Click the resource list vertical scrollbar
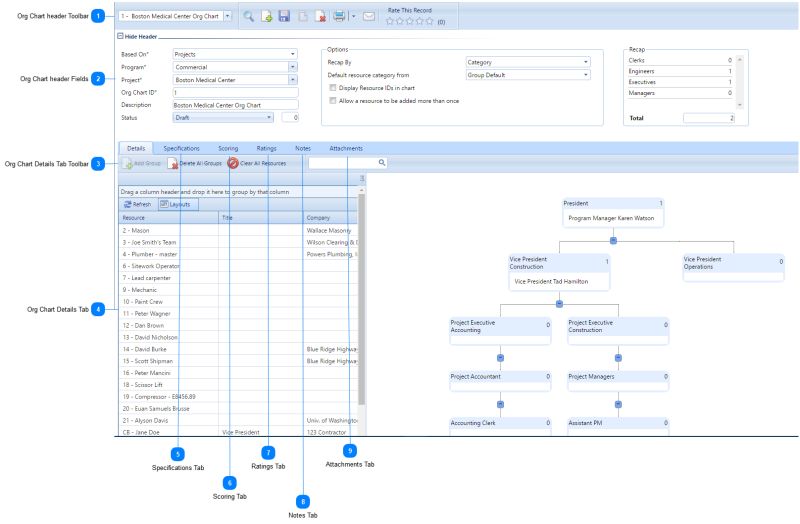 pos(362,300)
